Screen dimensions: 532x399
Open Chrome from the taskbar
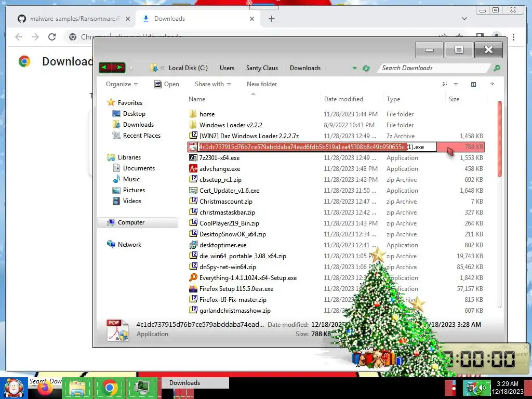point(109,388)
